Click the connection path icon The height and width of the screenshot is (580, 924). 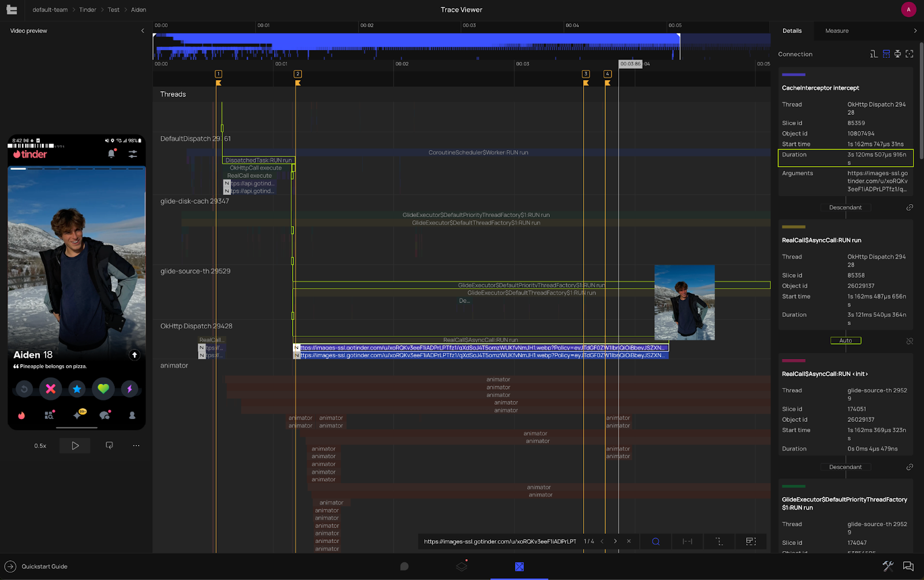click(x=874, y=54)
